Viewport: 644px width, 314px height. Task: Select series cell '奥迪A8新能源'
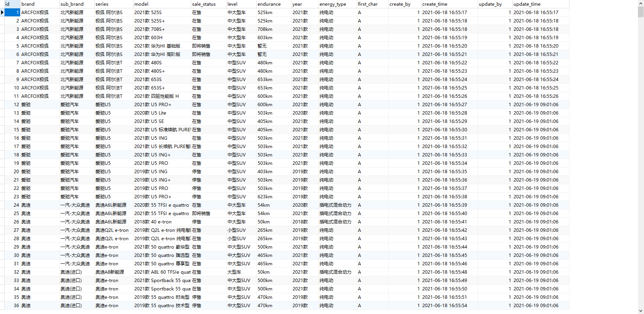click(x=114, y=272)
